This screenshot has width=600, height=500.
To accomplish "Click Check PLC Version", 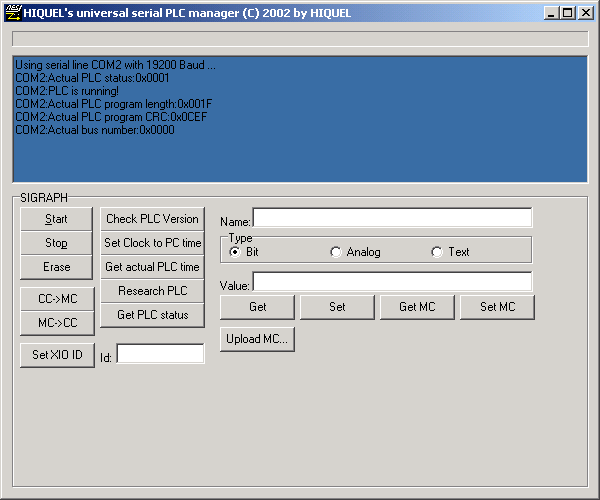I will click(152, 219).
